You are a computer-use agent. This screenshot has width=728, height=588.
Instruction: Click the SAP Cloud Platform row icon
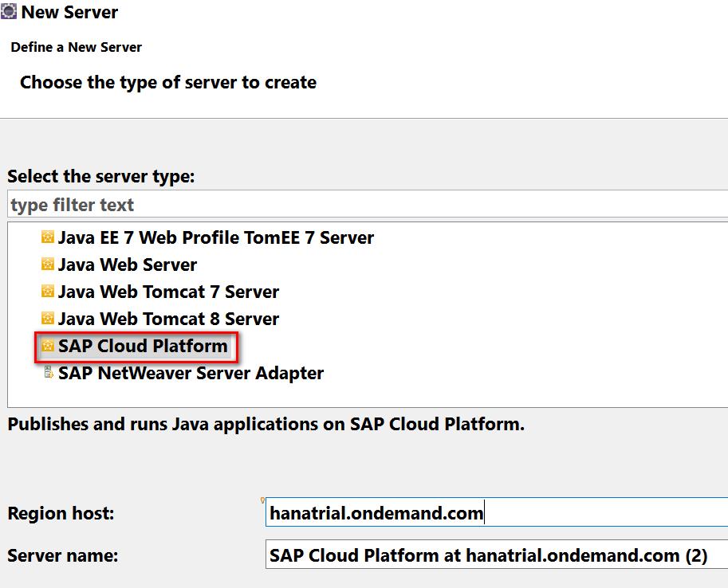click(47, 346)
